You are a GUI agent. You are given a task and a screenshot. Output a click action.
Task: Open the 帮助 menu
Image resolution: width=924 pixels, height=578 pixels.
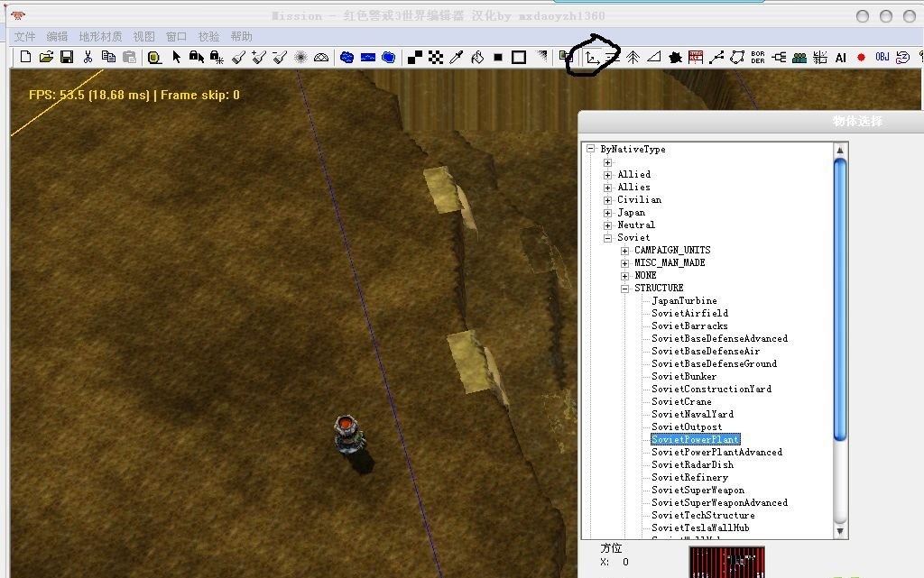(242, 36)
